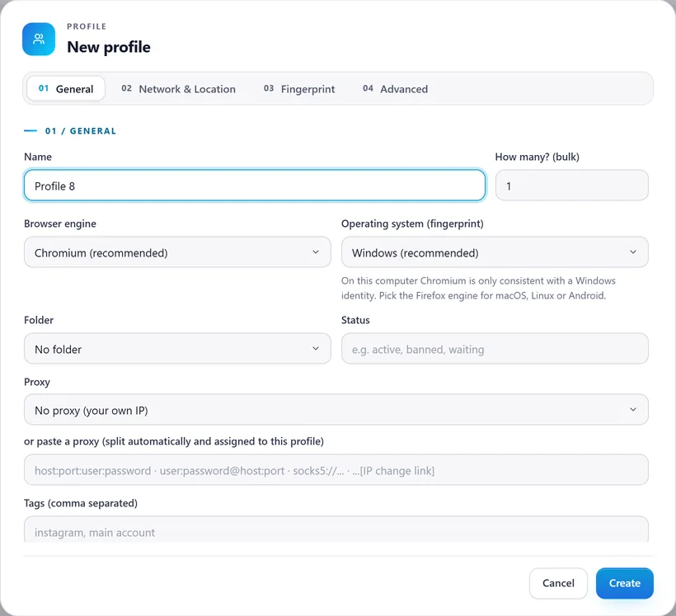676x616 pixels.
Task: Click the Tags input field
Action: coord(336,529)
